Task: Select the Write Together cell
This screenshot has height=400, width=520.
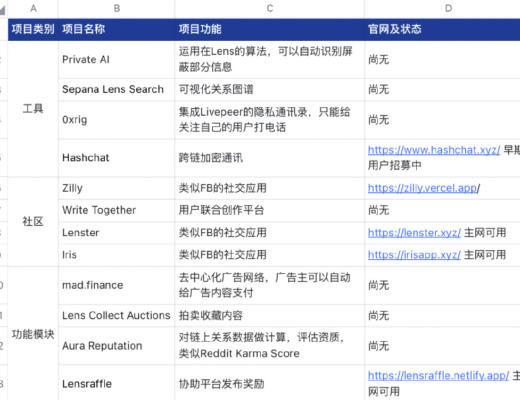Action: [116, 210]
